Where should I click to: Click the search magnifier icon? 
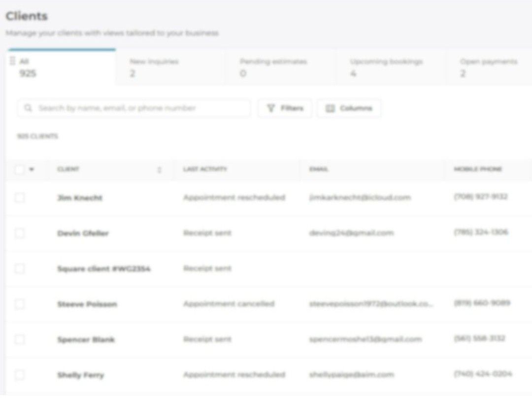(28, 108)
